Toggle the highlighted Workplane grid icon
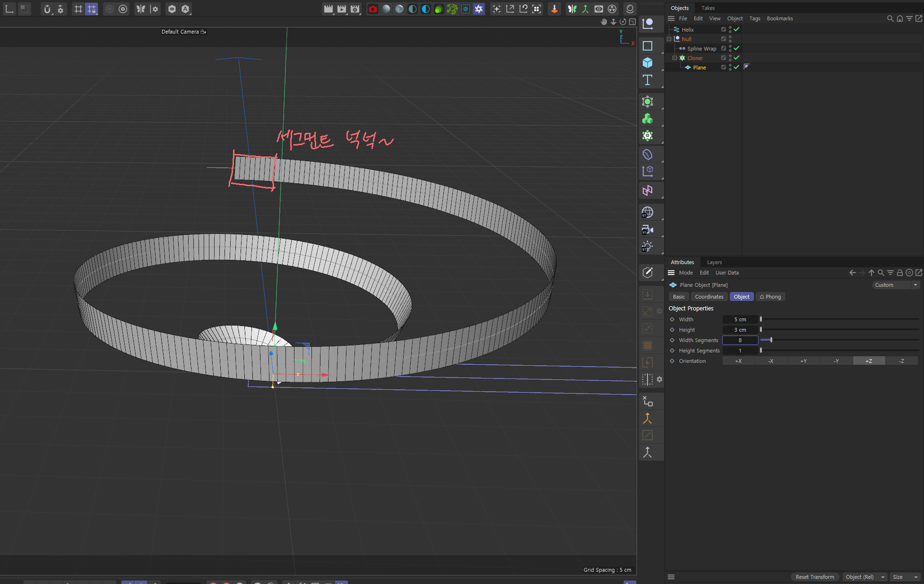Image resolution: width=924 pixels, height=584 pixels. [x=92, y=9]
